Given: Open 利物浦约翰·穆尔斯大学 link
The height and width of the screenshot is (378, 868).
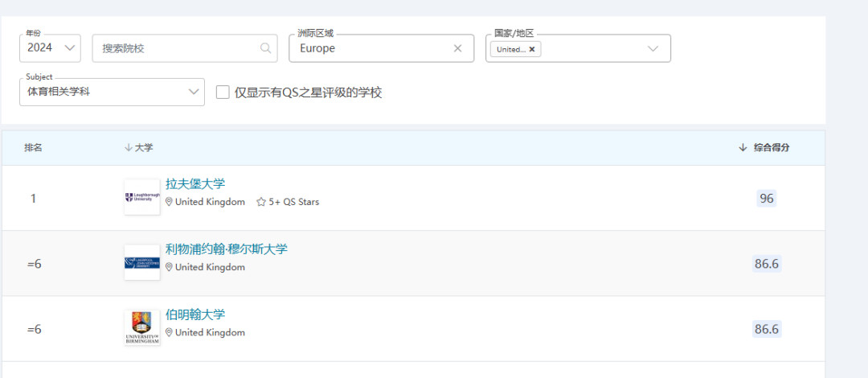Looking at the screenshot, I should [227, 249].
